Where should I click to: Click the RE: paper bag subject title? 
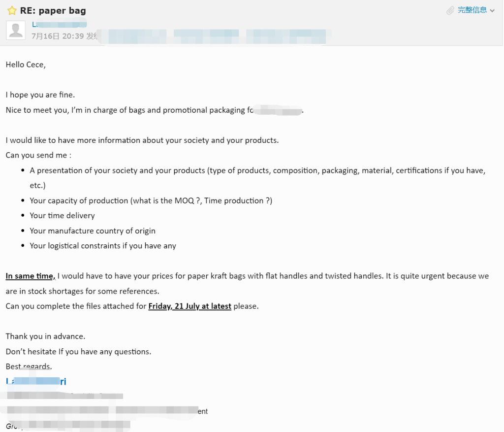[53, 11]
